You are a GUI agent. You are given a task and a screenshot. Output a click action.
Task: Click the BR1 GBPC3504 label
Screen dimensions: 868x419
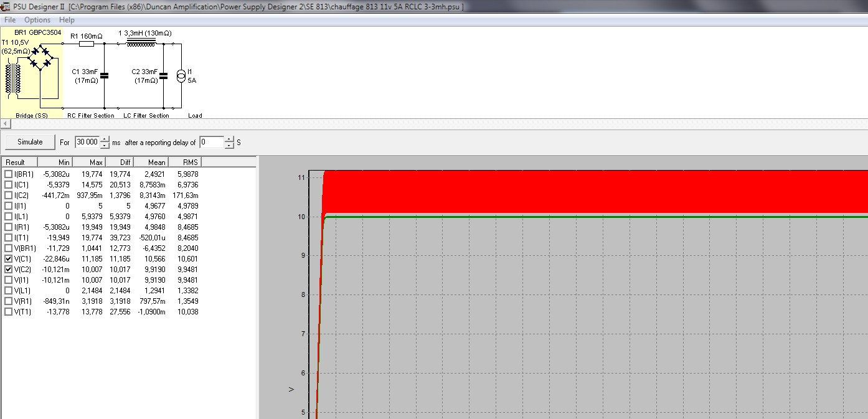[38, 32]
